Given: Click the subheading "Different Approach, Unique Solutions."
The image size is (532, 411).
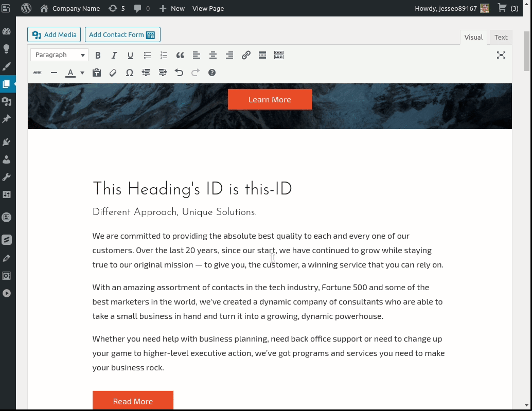Looking at the screenshot, I should click(x=174, y=212).
